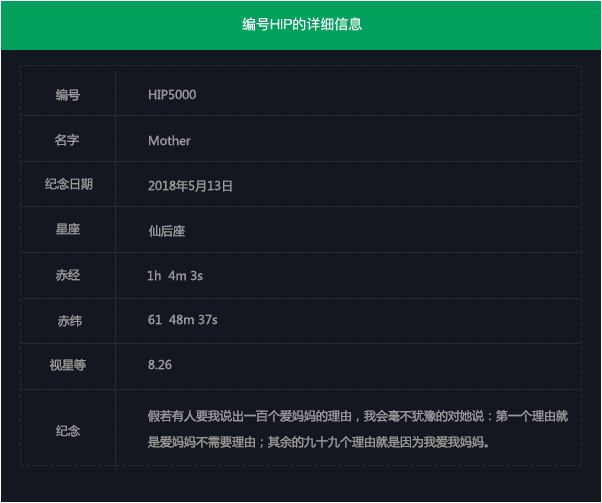Click the star number HIP5000
The width and height of the screenshot is (602, 503).
(x=172, y=95)
